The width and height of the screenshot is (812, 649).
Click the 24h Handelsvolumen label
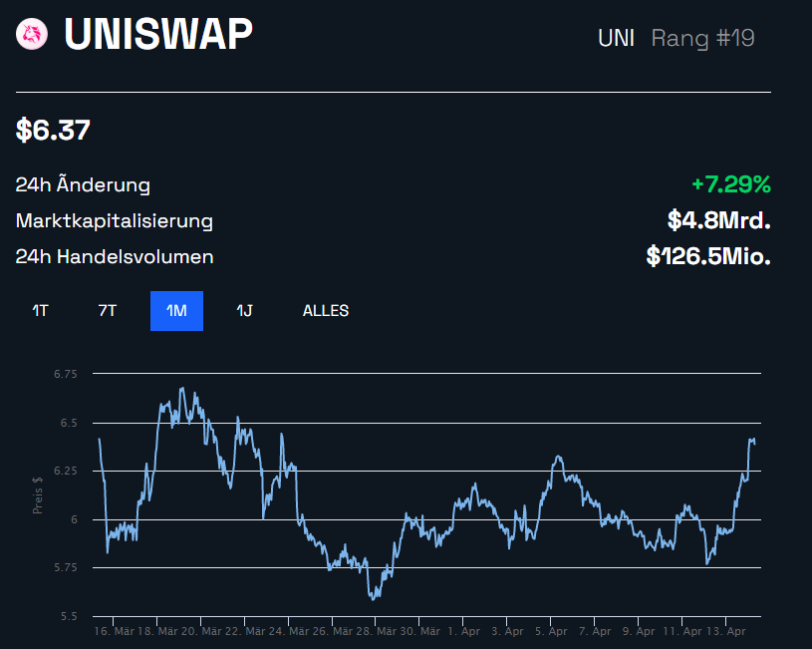(x=113, y=256)
